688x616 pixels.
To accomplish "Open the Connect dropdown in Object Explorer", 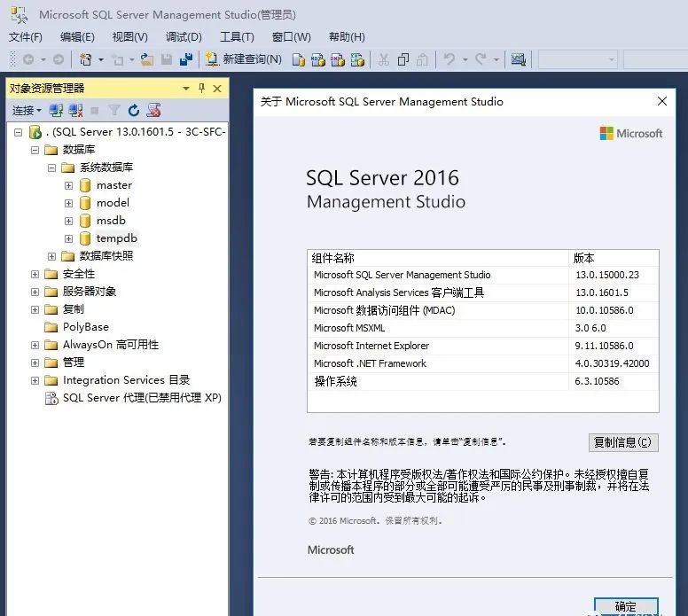I will tap(27, 111).
